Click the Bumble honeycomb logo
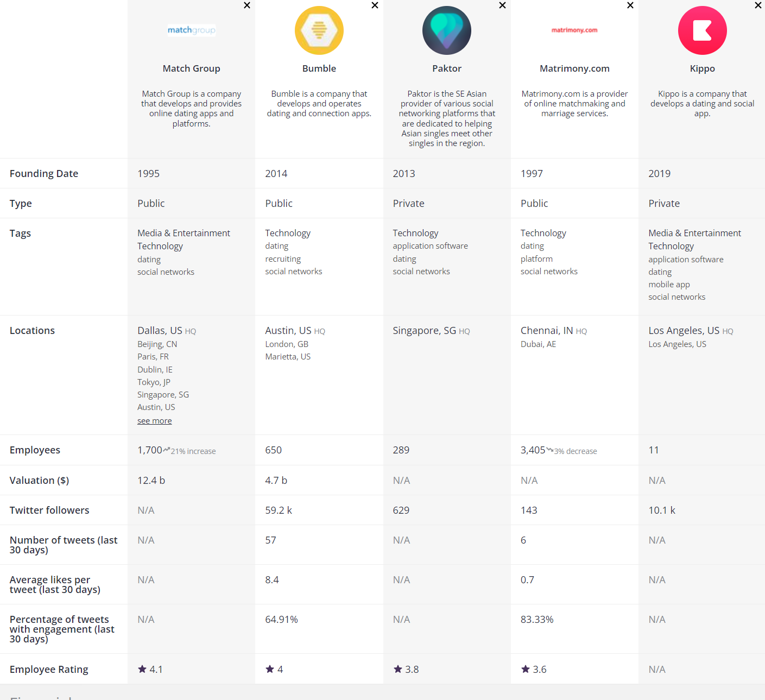The image size is (765, 700). click(319, 30)
